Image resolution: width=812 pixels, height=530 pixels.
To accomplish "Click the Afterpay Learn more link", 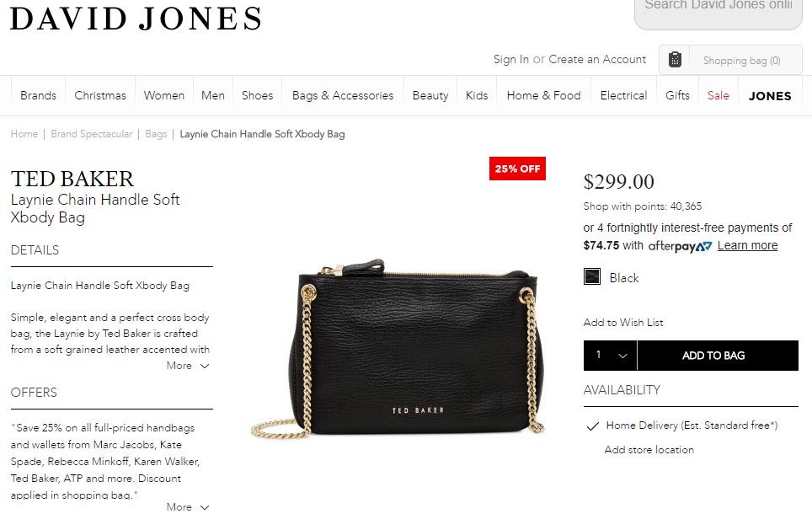I will (x=747, y=245).
